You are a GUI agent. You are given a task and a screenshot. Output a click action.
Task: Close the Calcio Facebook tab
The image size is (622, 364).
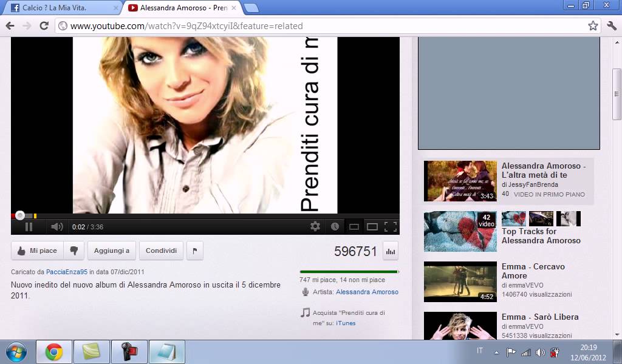(116, 8)
